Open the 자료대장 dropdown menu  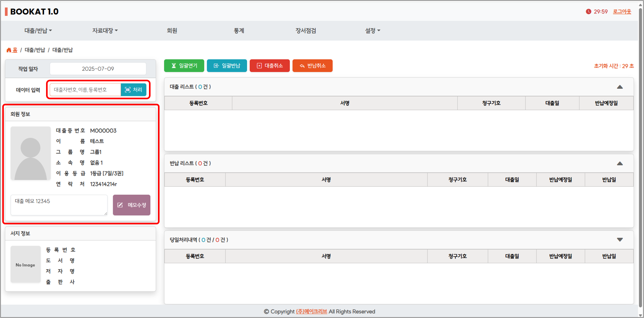pyautogui.click(x=105, y=31)
